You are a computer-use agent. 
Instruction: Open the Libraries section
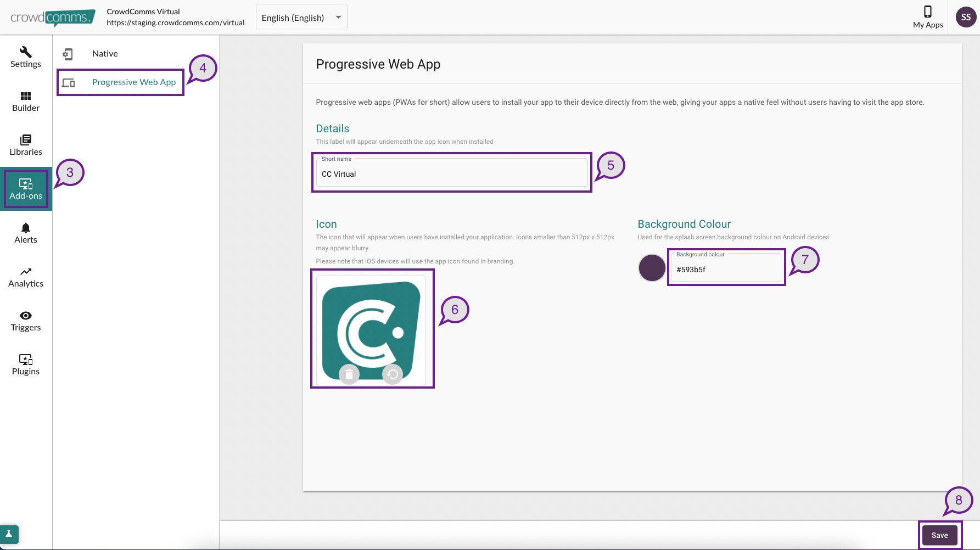pos(26,145)
